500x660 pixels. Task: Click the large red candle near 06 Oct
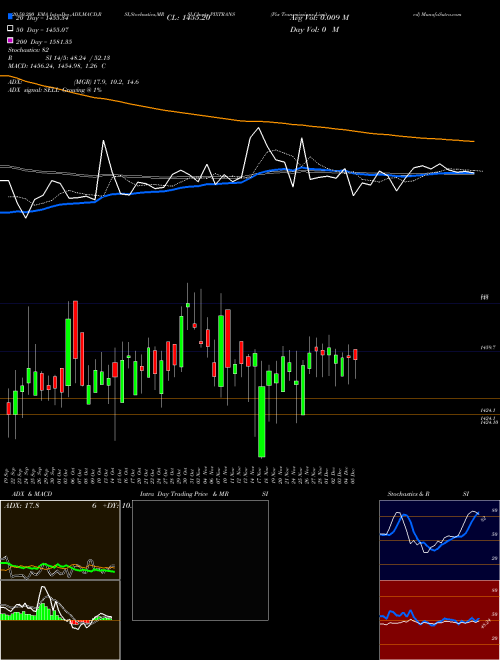pos(75,330)
